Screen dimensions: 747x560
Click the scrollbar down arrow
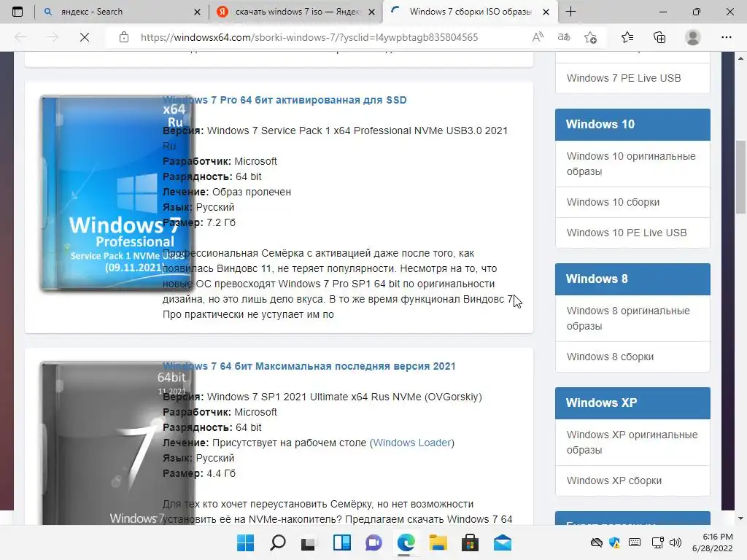coord(741,518)
